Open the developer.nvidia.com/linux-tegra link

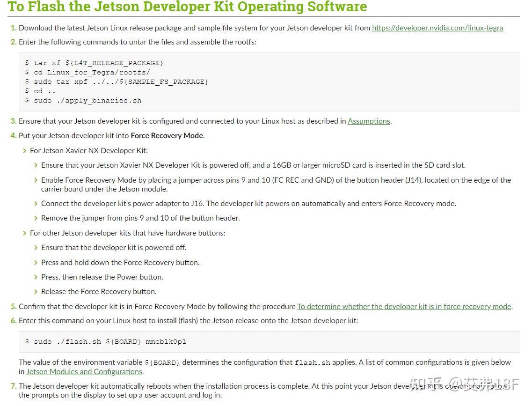coord(437,28)
